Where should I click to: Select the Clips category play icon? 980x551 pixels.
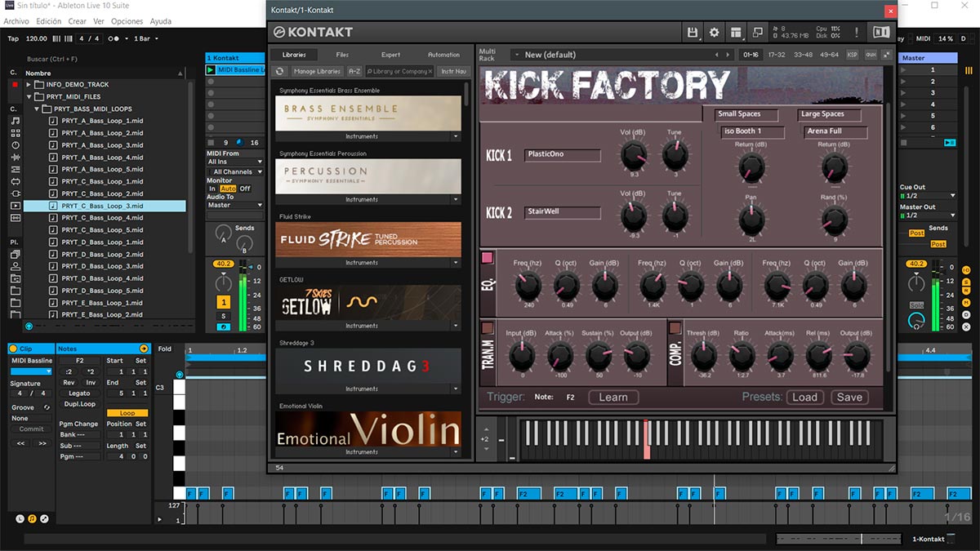[16, 206]
